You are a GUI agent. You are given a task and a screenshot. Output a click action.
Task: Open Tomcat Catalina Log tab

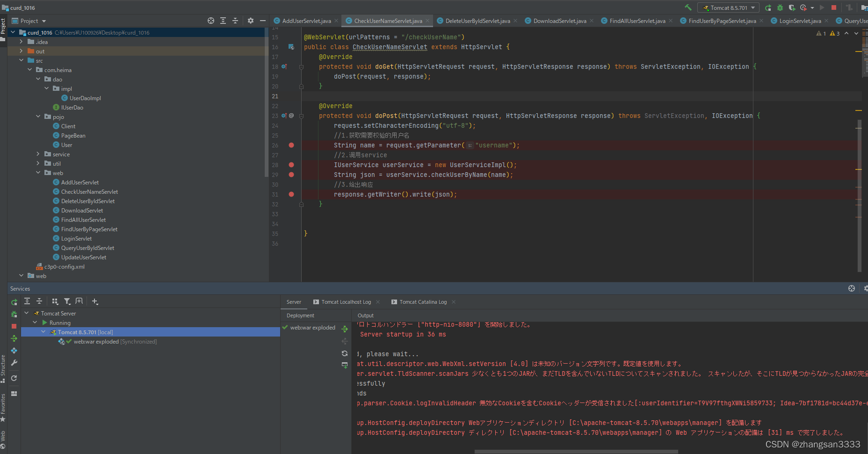pyautogui.click(x=423, y=302)
